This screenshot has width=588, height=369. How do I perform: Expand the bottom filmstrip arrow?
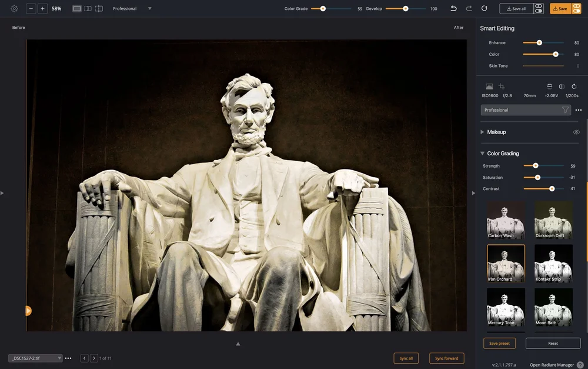click(238, 344)
